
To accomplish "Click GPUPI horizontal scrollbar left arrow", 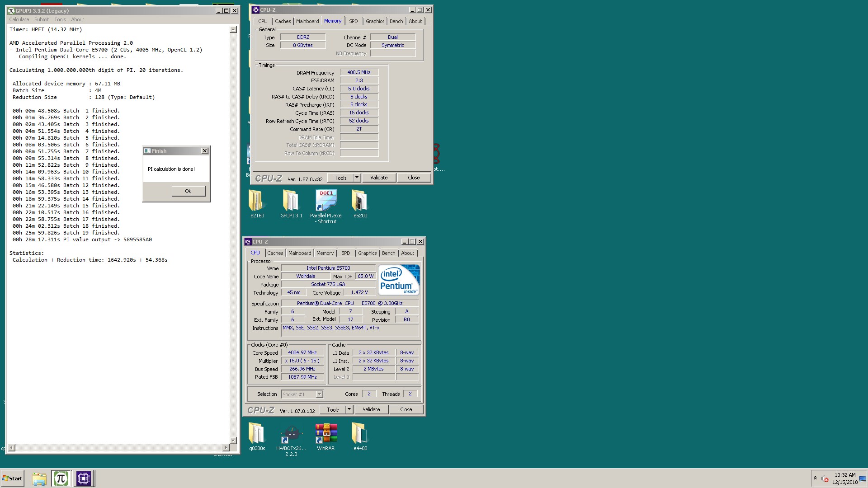I will [x=12, y=448].
